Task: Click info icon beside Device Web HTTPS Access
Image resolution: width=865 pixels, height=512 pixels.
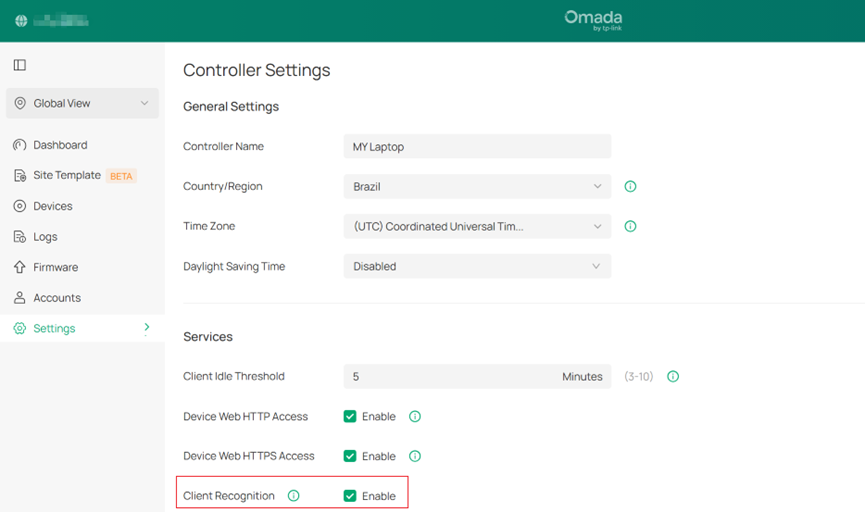Action: (415, 456)
